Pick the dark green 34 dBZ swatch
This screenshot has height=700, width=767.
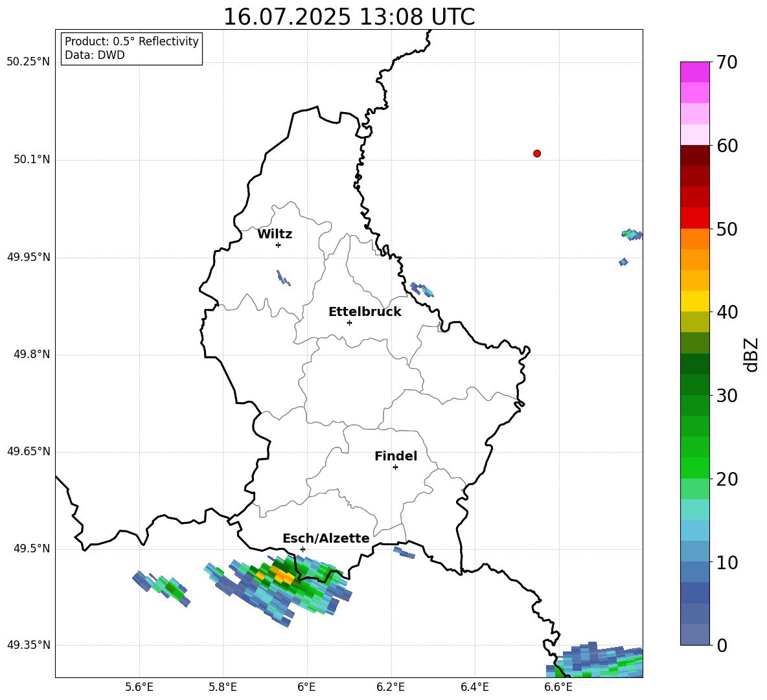click(x=694, y=364)
